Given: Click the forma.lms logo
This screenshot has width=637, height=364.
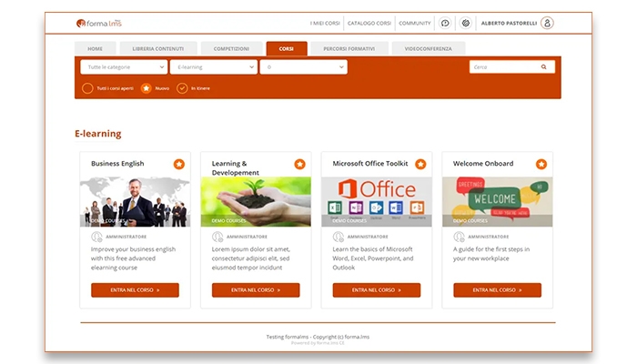Looking at the screenshot, I should pyautogui.click(x=98, y=23).
